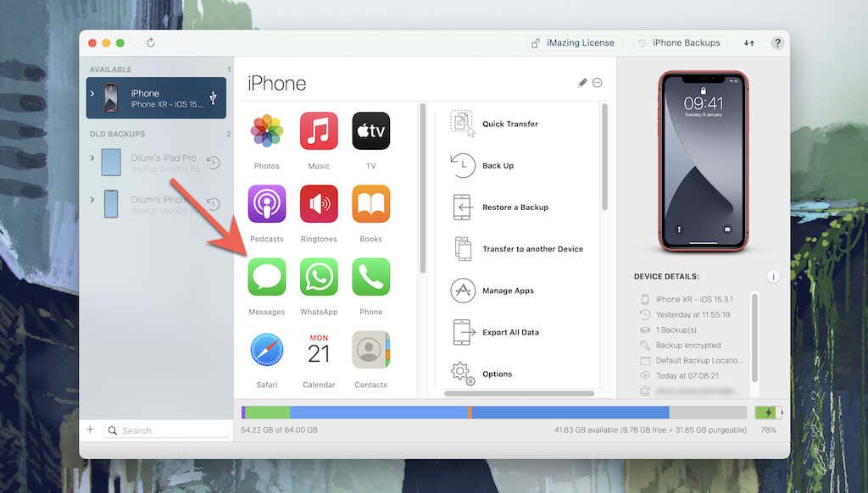This screenshot has height=493, width=868.
Task: Show device details info icon
Action: (x=773, y=276)
